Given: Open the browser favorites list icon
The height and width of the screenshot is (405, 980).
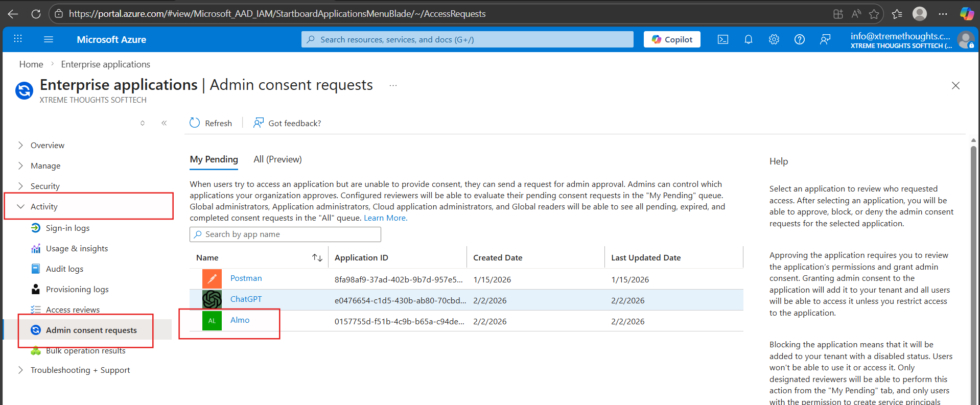Looking at the screenshot, I should (x=897, y=14).
